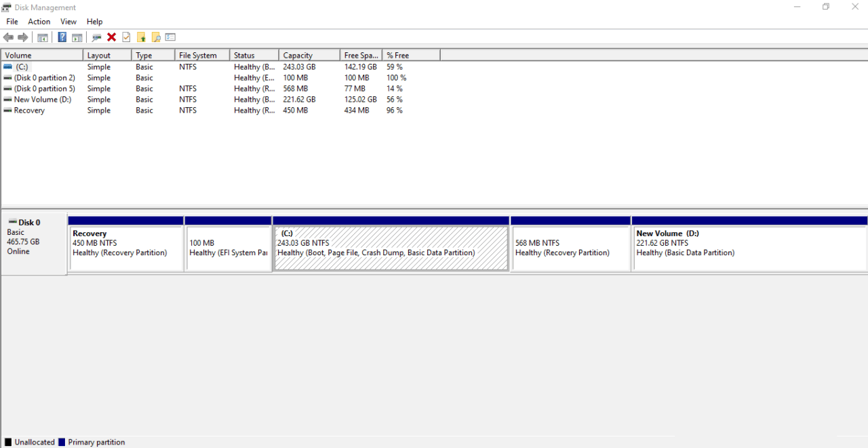This screenshot has height=448, width=868.
Task: Toggle the Show/Hide Action Pane icon
Action: [77, 37]
